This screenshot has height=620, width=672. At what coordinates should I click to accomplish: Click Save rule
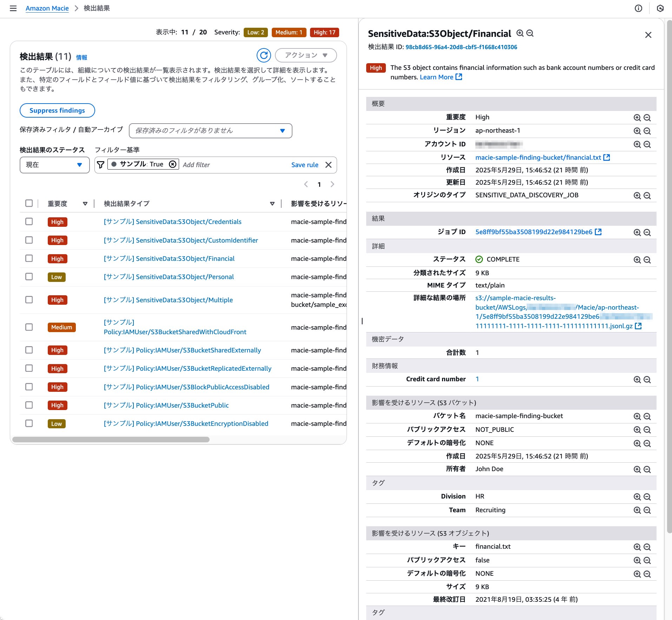click(x=305, y=165)
